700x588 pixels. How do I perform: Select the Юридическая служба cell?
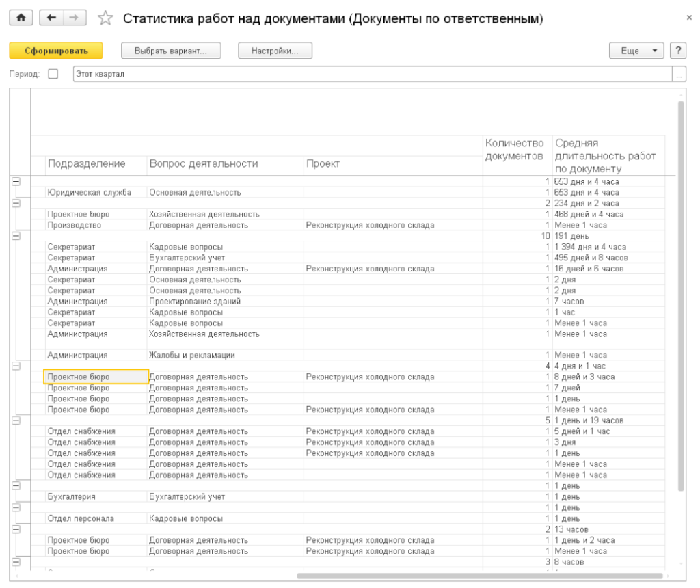click(90, 193)
